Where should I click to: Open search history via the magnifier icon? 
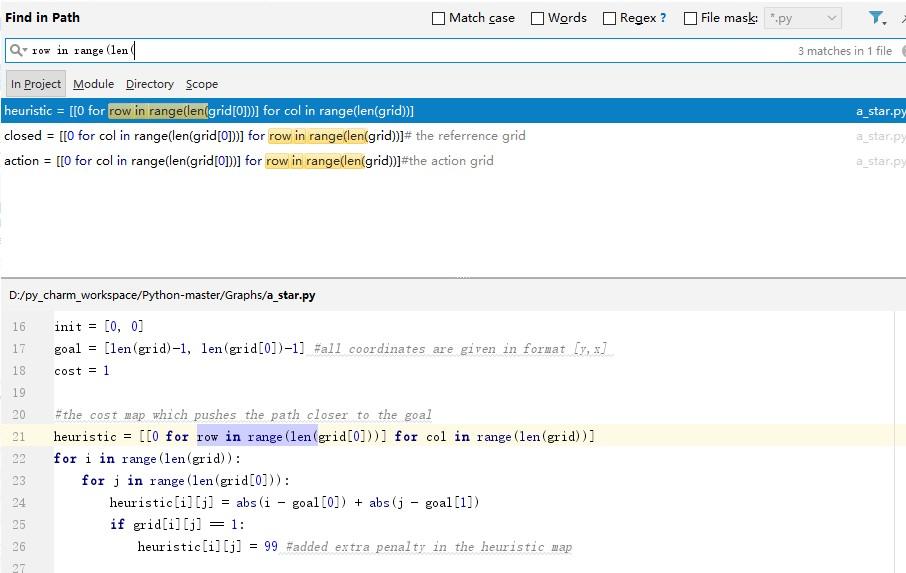[x=17, y=51]
